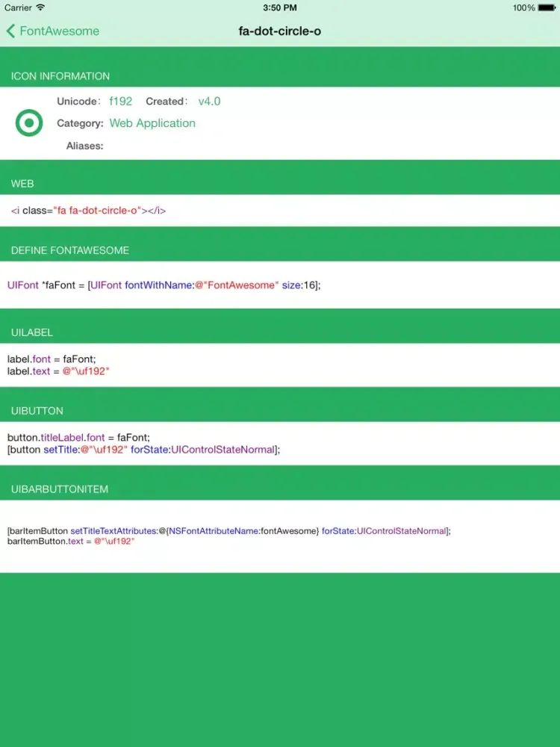This screenshot has height=747, width=560.
Task: Select the UIFont faFont definition code
Action: coord(164,285)
